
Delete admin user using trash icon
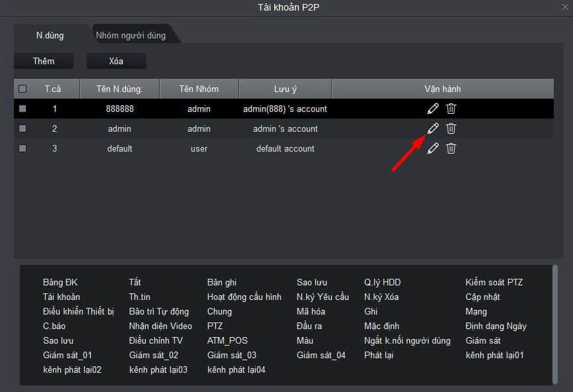tap(451, 128)
